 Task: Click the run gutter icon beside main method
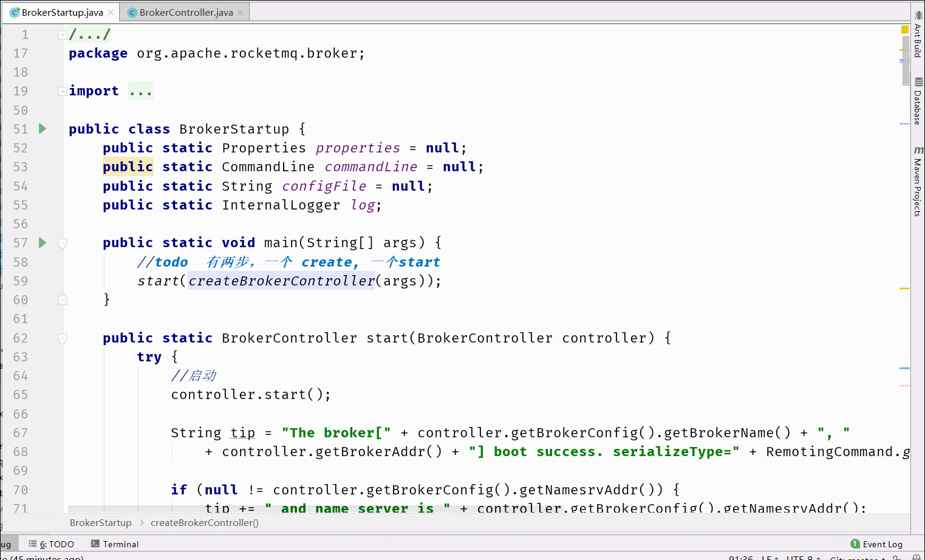43,243
